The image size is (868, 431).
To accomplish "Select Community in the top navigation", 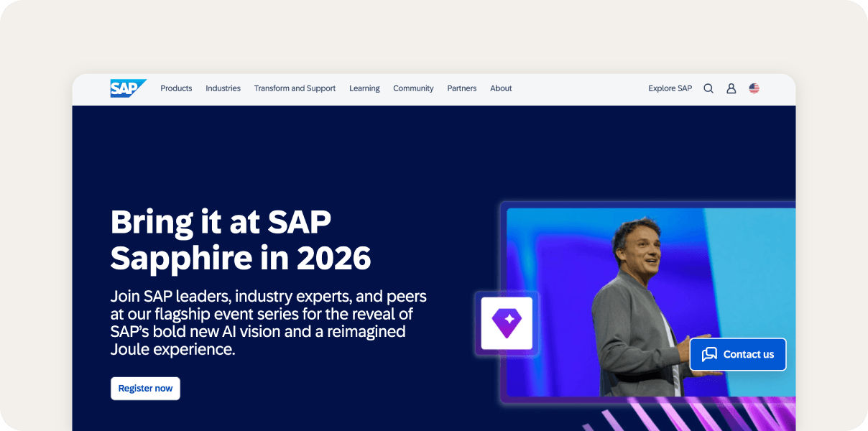I will point(413,88).
